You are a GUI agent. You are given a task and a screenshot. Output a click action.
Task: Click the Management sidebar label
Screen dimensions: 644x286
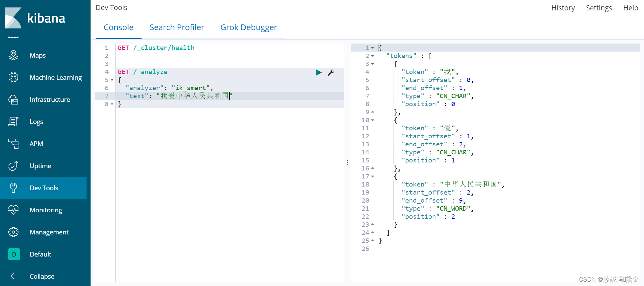49,232
